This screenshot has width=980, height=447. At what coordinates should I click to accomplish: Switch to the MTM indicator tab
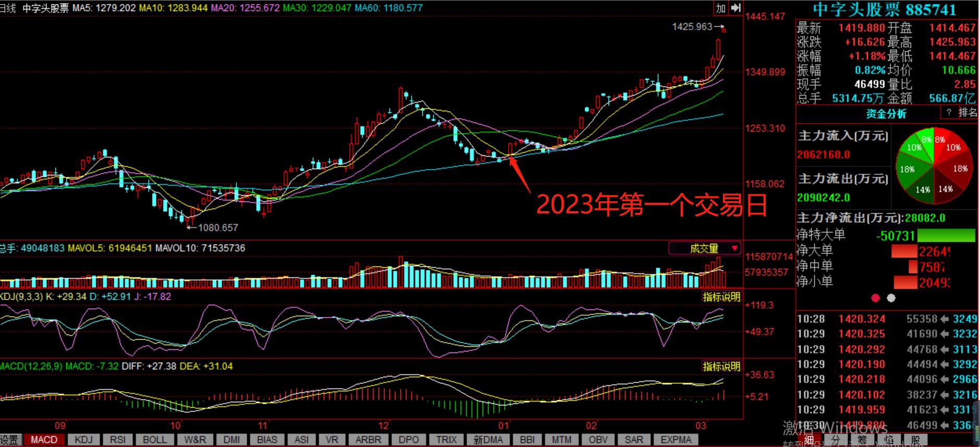pos(562,440)
